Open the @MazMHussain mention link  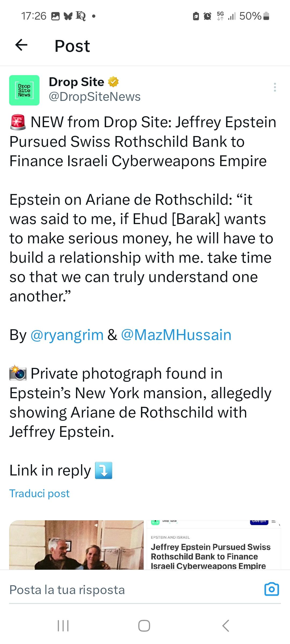(176, 335)
